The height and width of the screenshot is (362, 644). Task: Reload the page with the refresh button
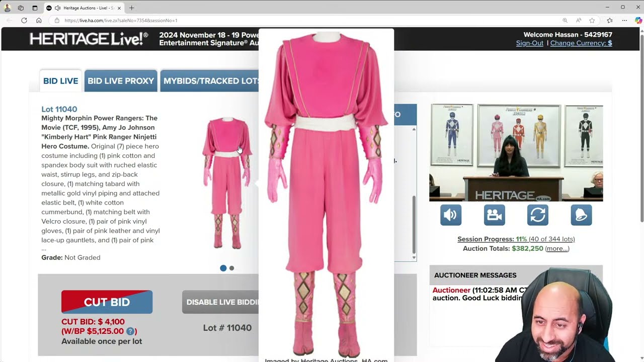coord(24,21)
